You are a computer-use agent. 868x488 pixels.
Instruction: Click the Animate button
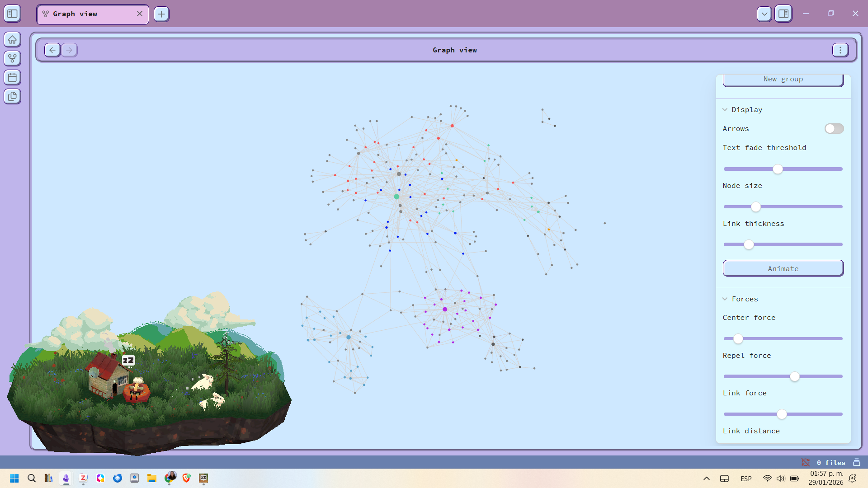(x=783, y=268)
